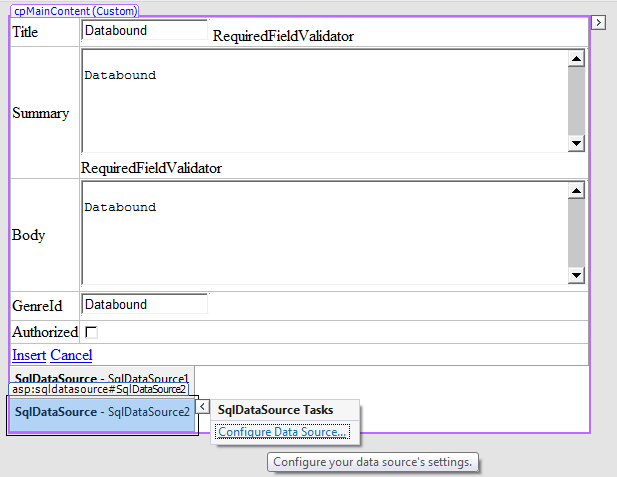Select the SqlDataSource1 control
This screenshot has height=477, width=617.
[x=101, y=378]
